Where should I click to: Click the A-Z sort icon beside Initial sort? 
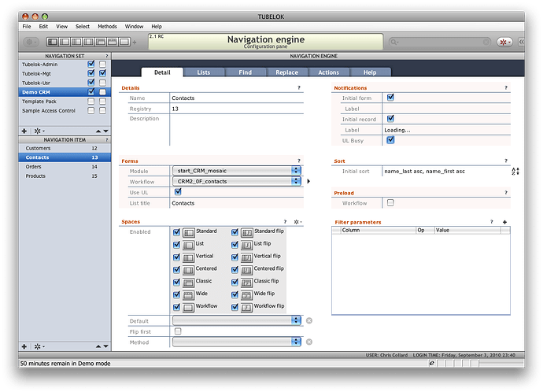coord(515,171)
